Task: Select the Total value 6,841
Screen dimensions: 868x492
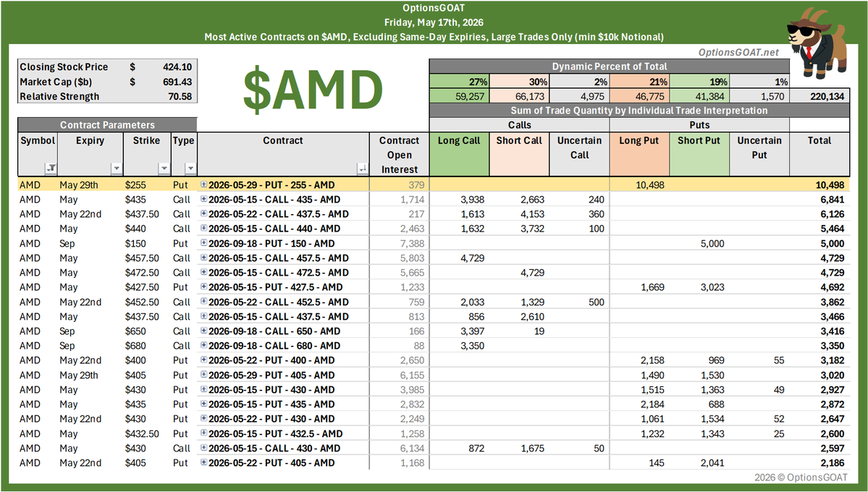Action: 832,200
